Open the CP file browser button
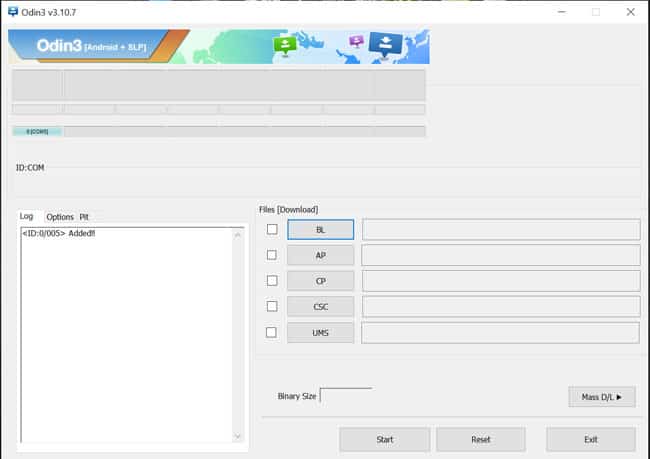 pos(320,281)
